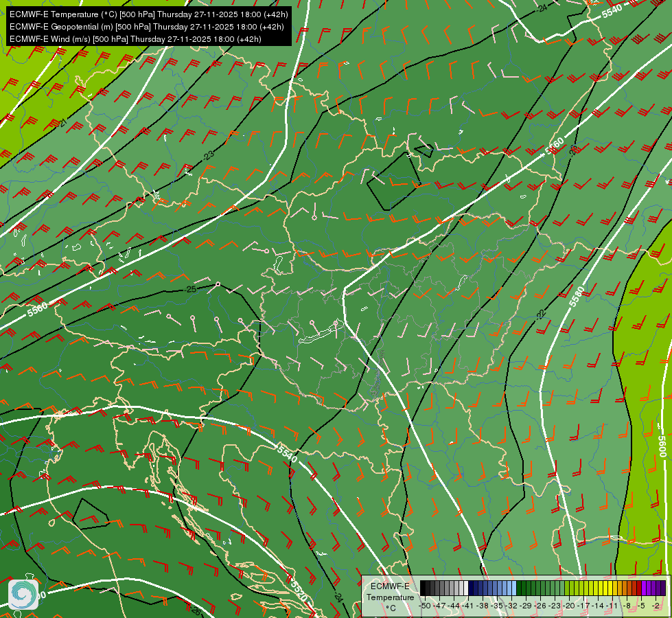Click the 5540 label beside the 5520 contour
This screenshot has height=618, width=672.
pos(287,453)
